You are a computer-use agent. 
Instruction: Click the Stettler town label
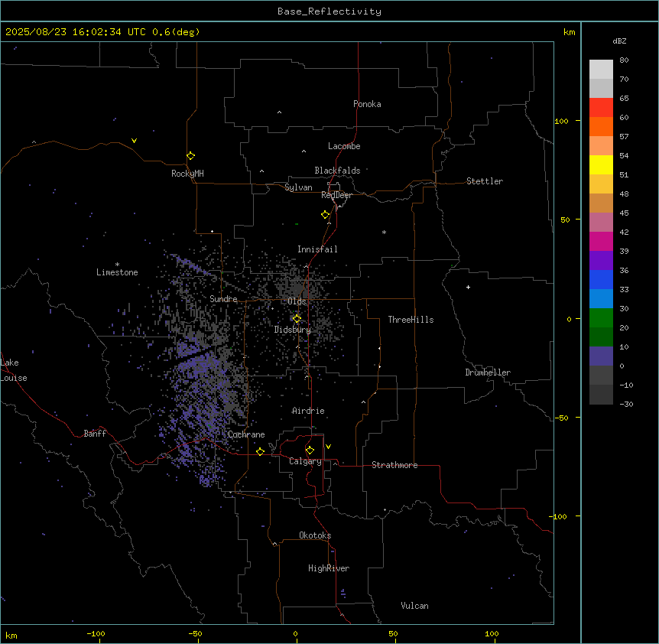[484, 181]
